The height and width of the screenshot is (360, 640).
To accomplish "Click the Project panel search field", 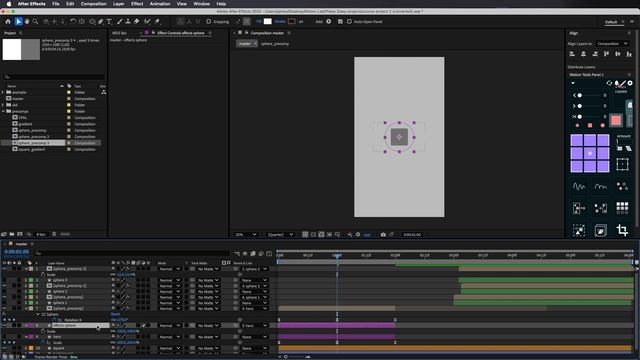I will pyautogui.click(x=53, y=77).
